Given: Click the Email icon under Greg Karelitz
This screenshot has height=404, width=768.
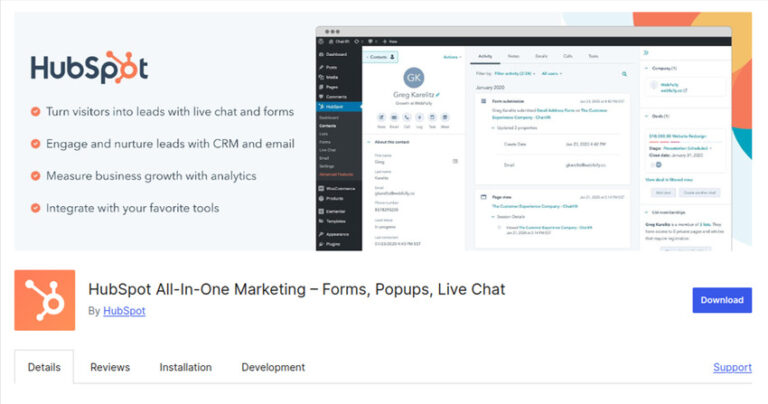Looking at the screenshot, I should (x=394, y=117).
